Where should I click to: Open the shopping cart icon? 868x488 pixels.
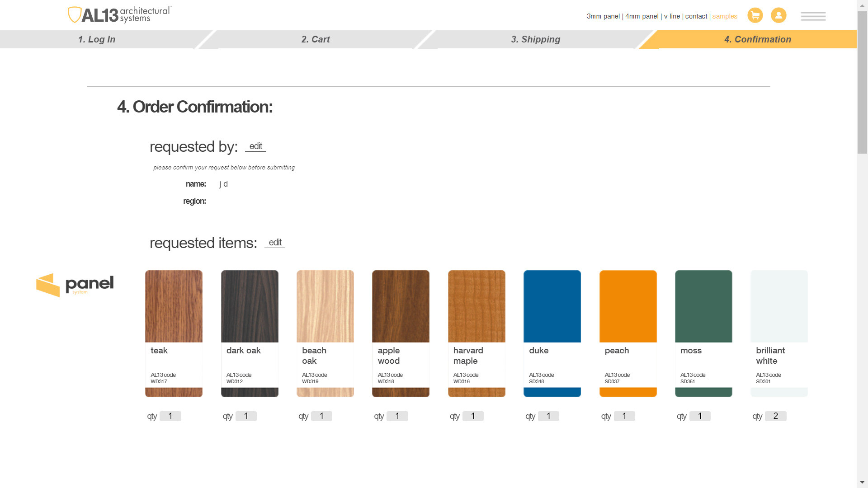point(755,15)
